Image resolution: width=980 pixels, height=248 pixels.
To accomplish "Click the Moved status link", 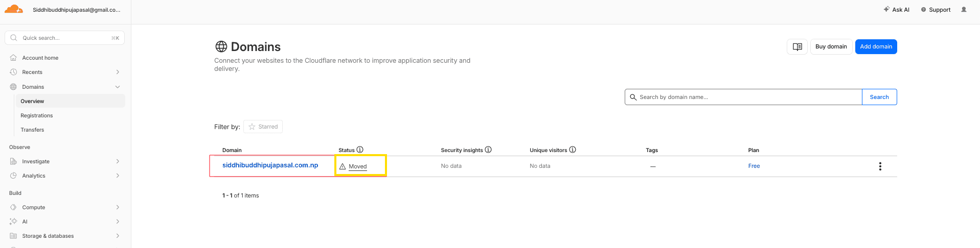I will click(x=358, y=166).
